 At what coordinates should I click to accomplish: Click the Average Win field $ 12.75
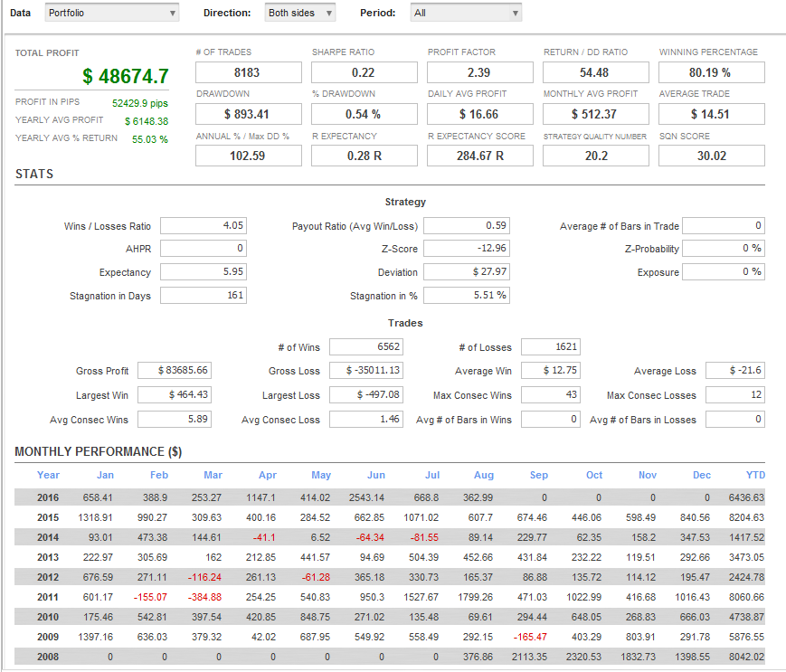click(x=551, y=370)
